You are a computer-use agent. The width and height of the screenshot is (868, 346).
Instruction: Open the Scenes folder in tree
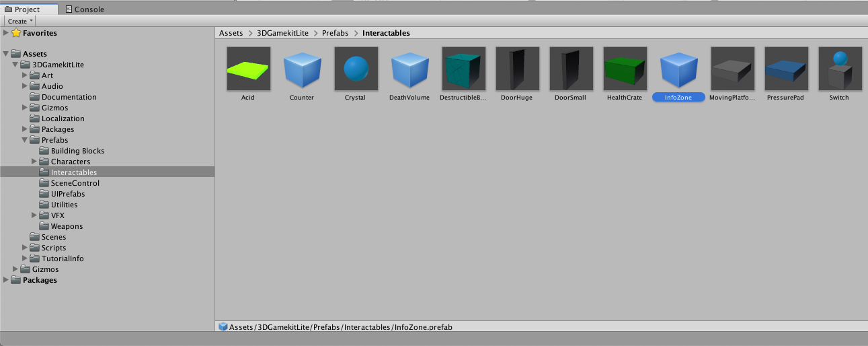click(x=54, y=237)
